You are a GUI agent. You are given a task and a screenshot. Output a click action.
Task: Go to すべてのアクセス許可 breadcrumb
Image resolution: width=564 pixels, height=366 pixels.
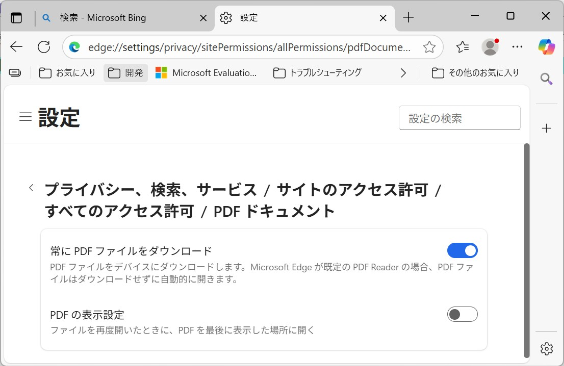(119, 211)
